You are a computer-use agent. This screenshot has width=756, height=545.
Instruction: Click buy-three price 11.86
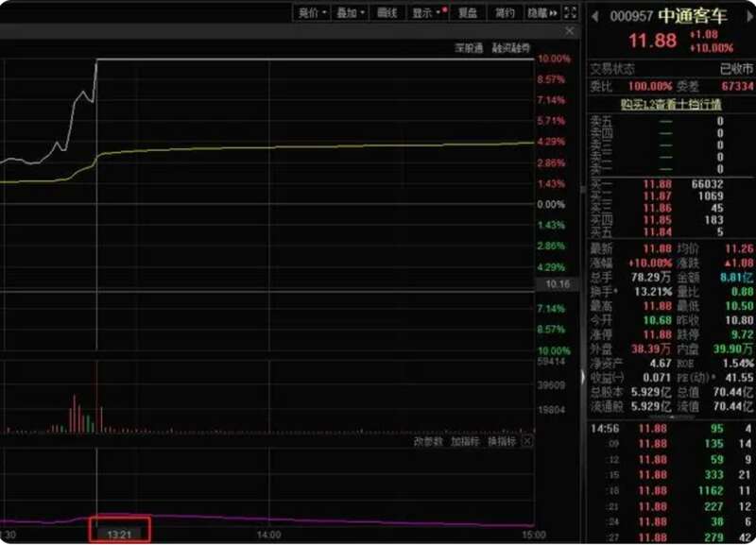[657, 208]
